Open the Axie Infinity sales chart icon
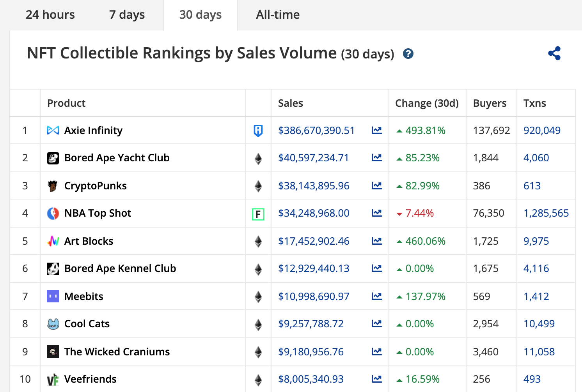This screenshot has height=392, width=582. [377, 130]
